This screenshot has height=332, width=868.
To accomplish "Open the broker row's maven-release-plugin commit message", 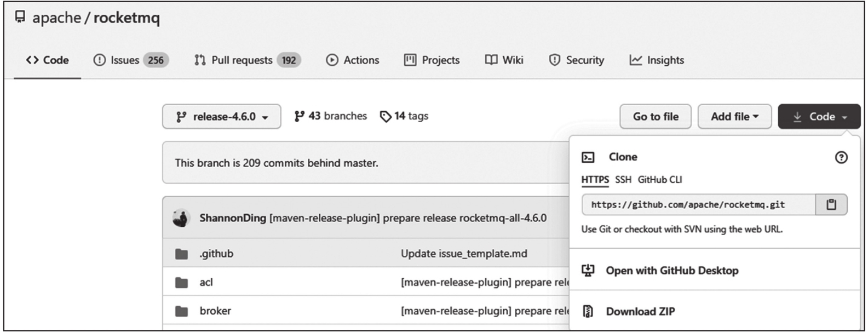I will click(x=485, y=311).
